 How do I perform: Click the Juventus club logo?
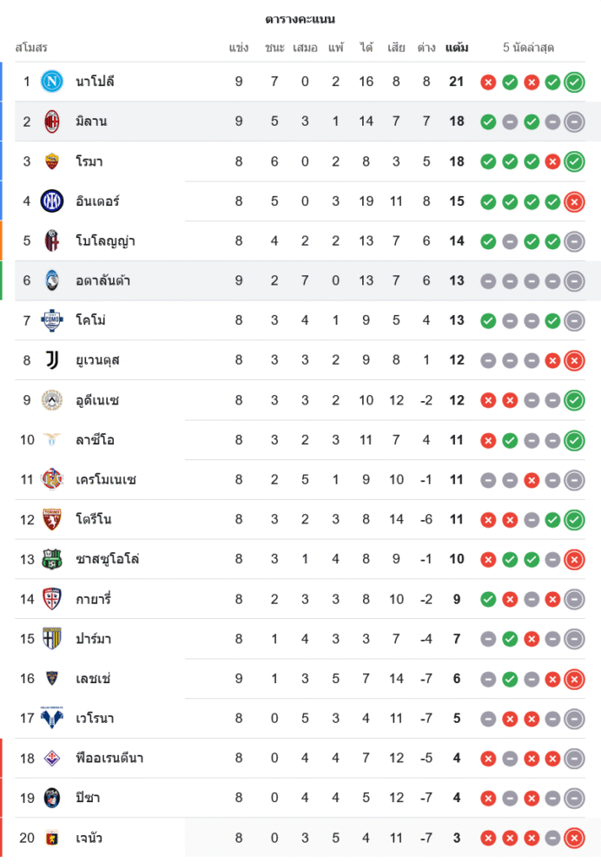pos(53,360)
